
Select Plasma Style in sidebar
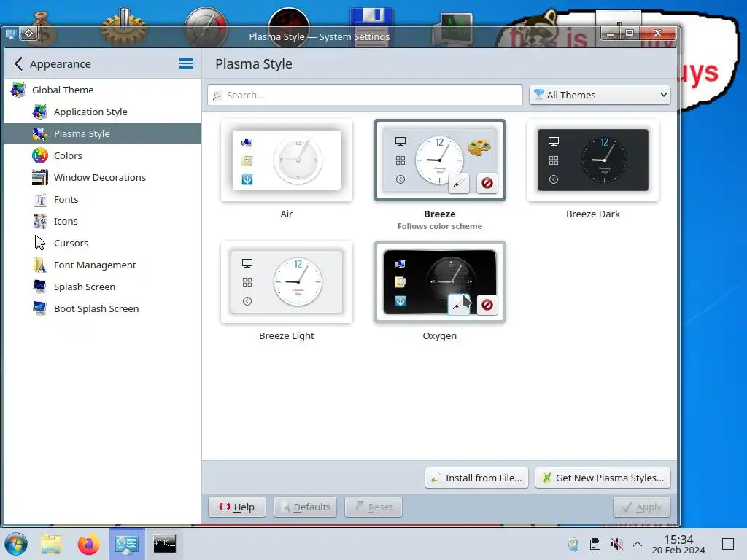tap(102, 134)
